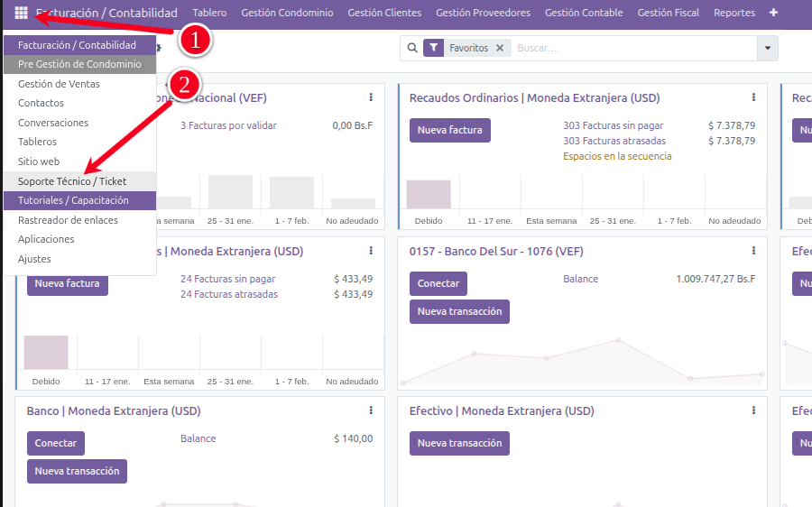Open Banco Moneda Extranjera card kebab menu

(371, 410)
